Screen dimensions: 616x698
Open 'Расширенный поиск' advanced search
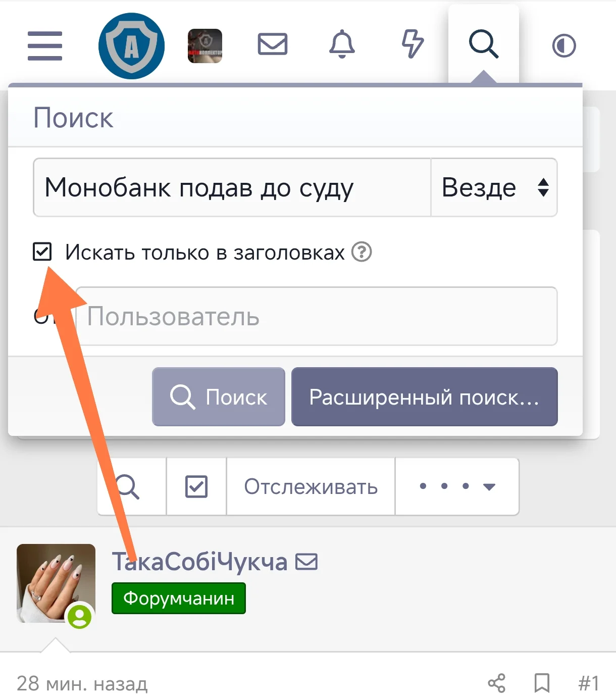point(425,397)
